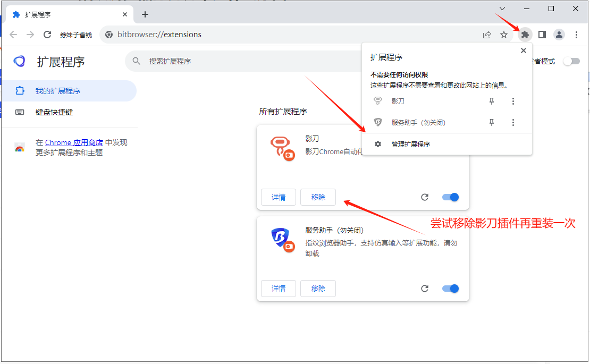Select 我的扩展程序 in the sidebar
Screen dimensions: 590x364
69,91
